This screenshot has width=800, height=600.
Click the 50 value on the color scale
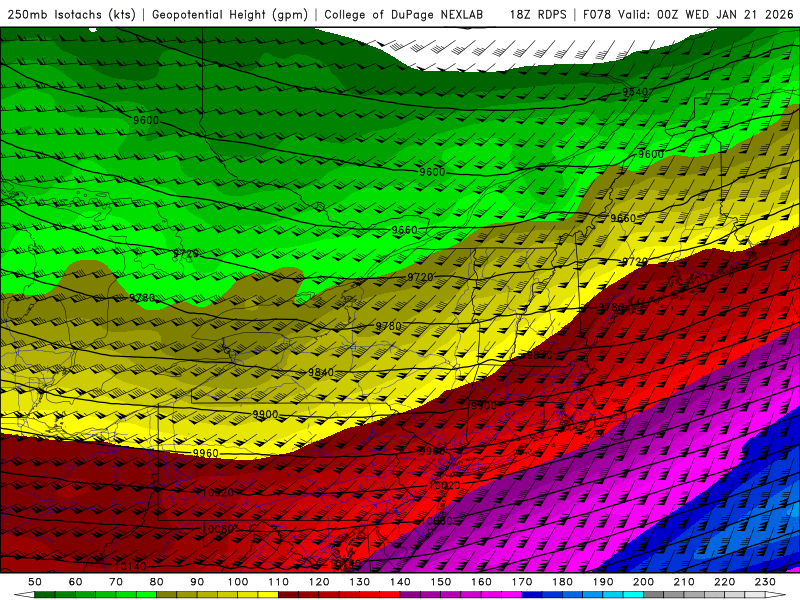pos(35,582)
